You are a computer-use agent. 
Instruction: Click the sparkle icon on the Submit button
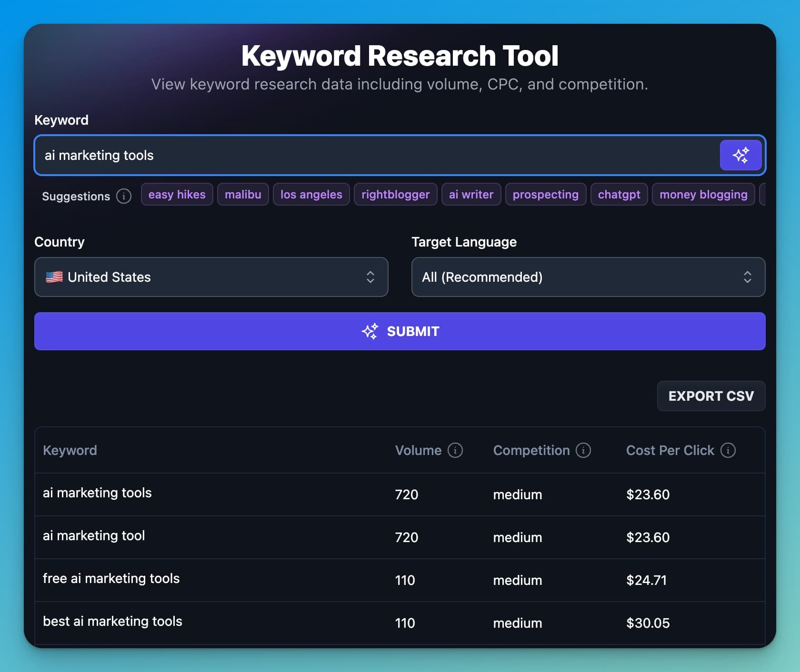(371, 331)
